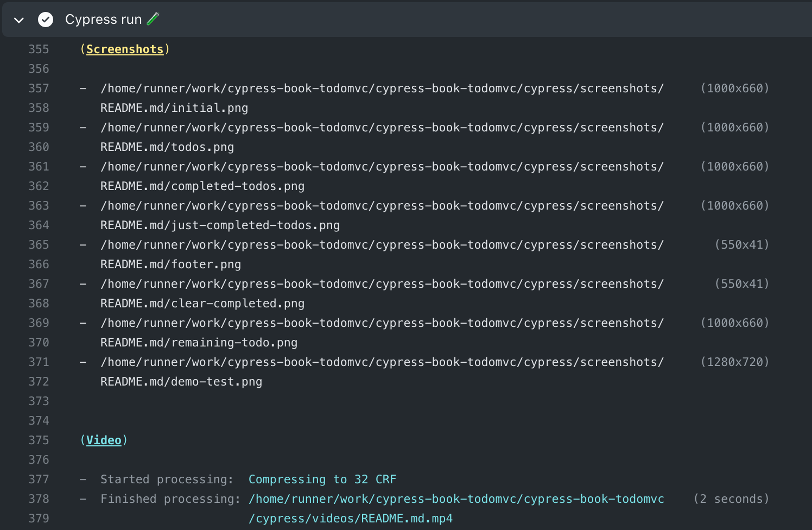Open the Screenshots heading on line 355

tap(125, 49)
